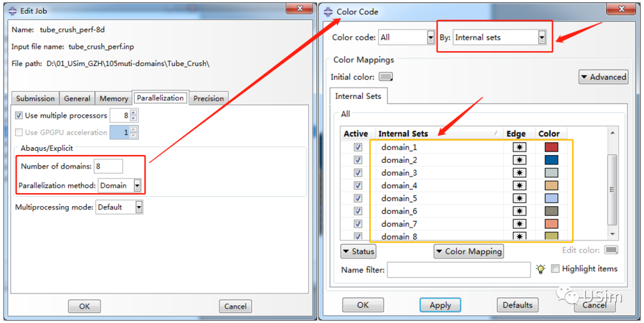The width and height of the screenshot is (644, 323).
Task: Click the light bulb tip icon
Action: click(541, 269)
